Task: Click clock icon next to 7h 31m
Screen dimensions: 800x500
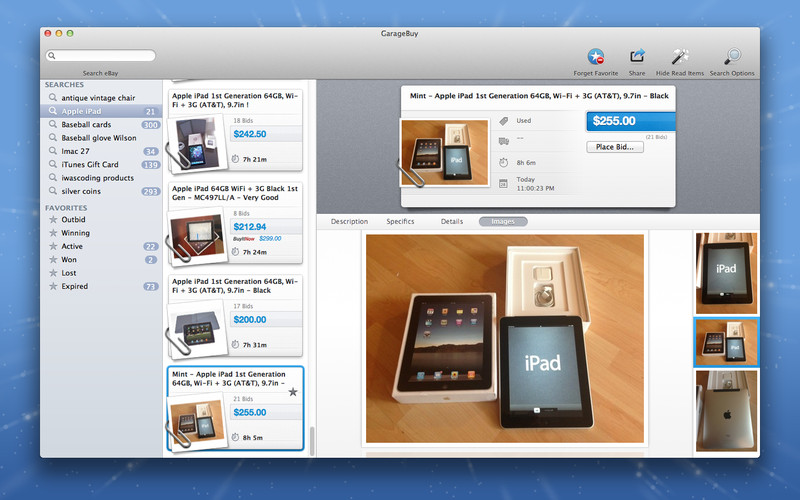Action: point(235,344)
